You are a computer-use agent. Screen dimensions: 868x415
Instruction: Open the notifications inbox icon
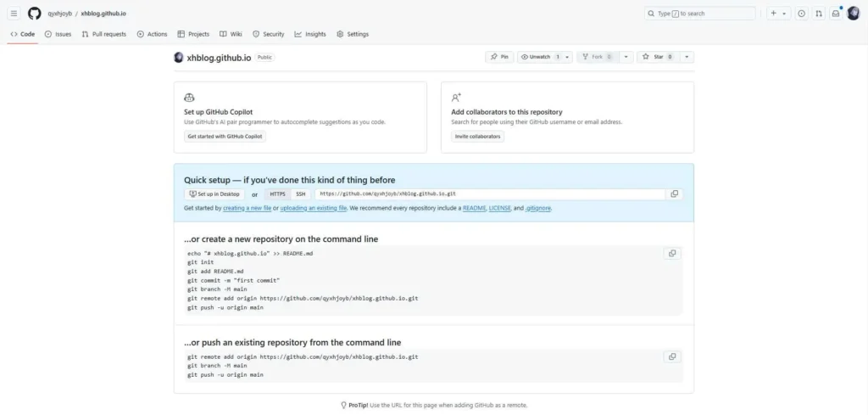point(836,14)
